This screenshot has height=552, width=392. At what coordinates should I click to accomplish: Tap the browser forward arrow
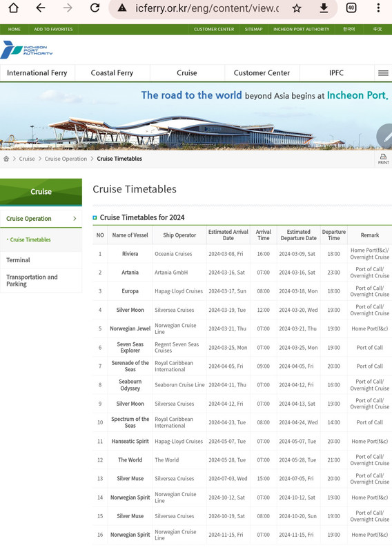[68, 8]
